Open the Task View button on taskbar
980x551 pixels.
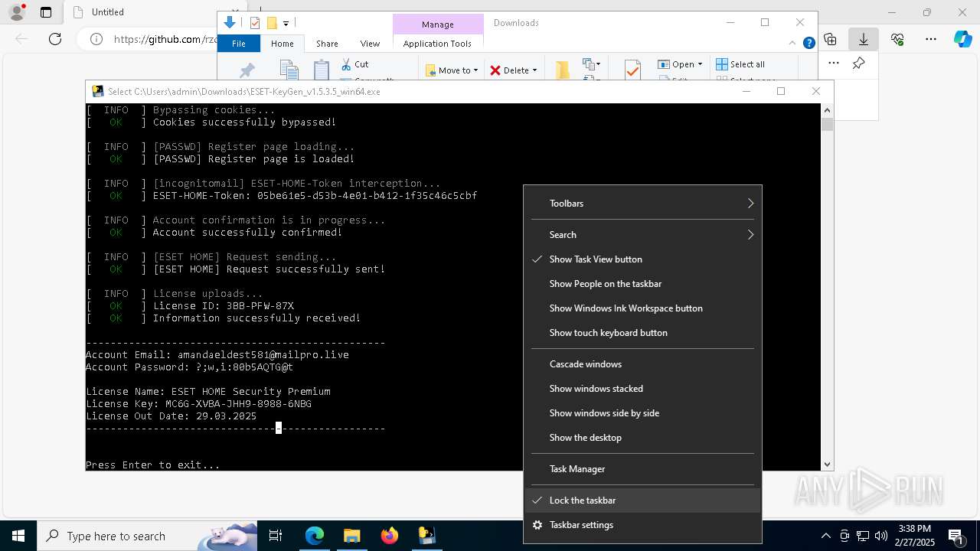point(276,536)
